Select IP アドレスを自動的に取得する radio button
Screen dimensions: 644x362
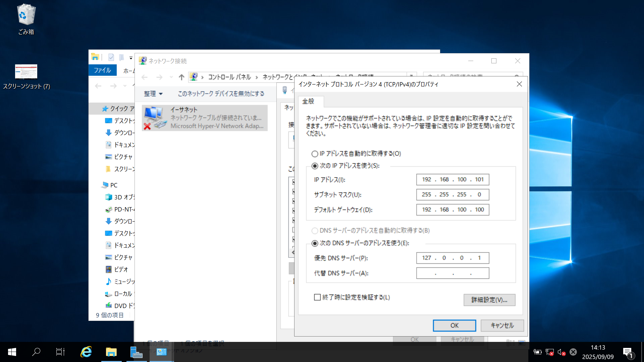point(315,154)
